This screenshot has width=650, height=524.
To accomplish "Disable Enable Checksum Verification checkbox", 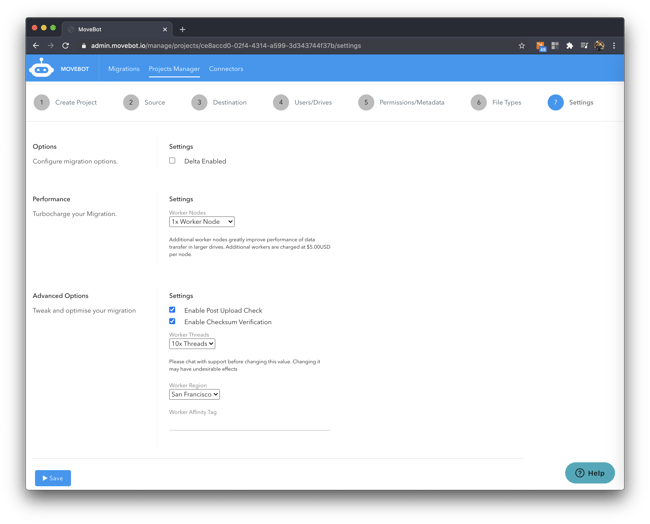I will click(x=172, y=322).
